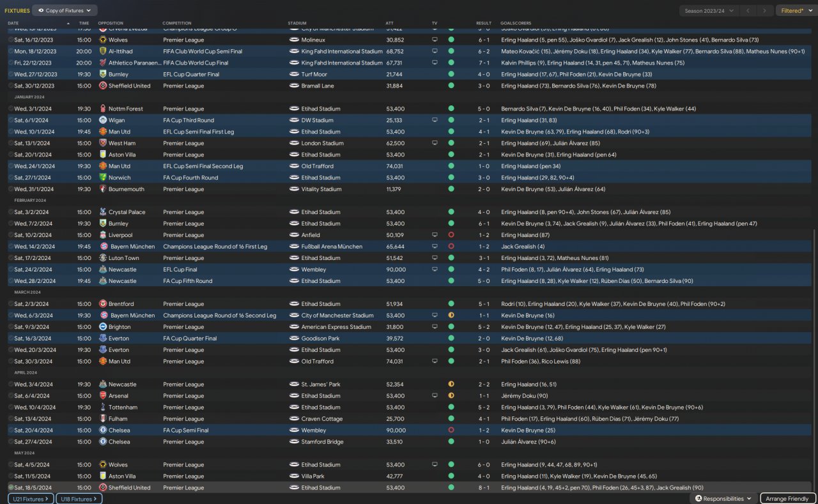
Task: Click the green win dot on Fulham row
Action: (x=451, y=419)
